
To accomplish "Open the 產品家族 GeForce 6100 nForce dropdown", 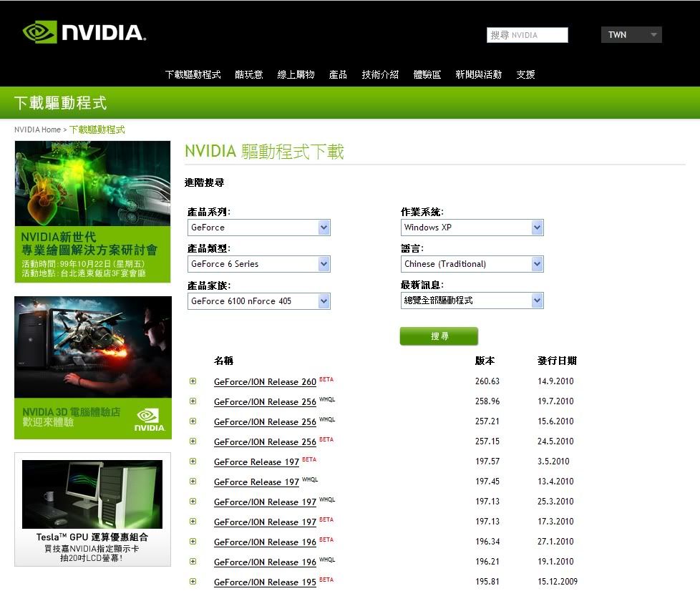I will click(x=258, y=301).
